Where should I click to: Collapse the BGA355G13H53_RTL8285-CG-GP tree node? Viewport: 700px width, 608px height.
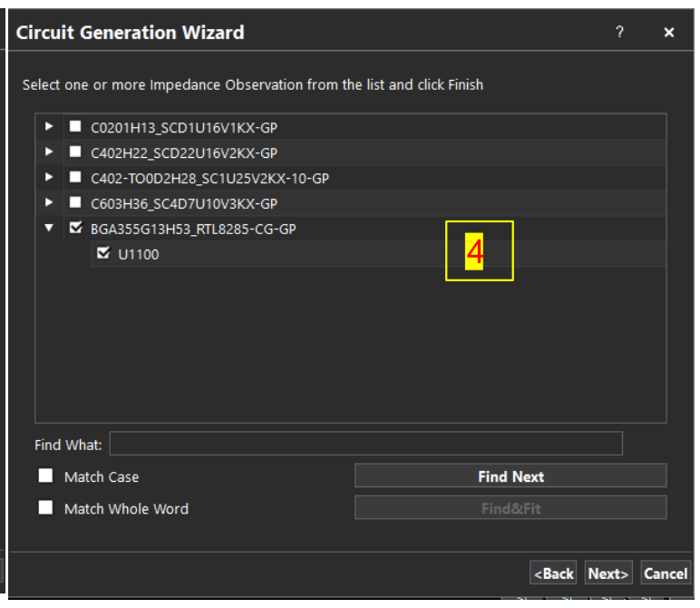(49, 229)
